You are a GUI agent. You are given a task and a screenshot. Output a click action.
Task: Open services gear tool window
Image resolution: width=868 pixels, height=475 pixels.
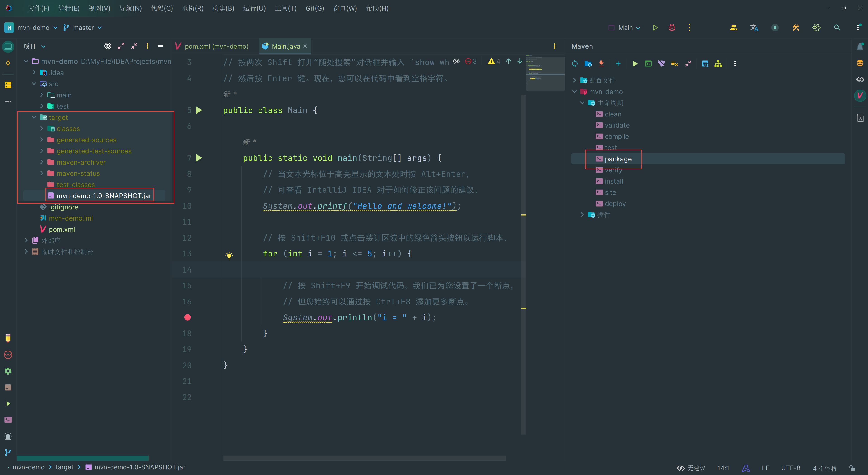pos(8,371)
